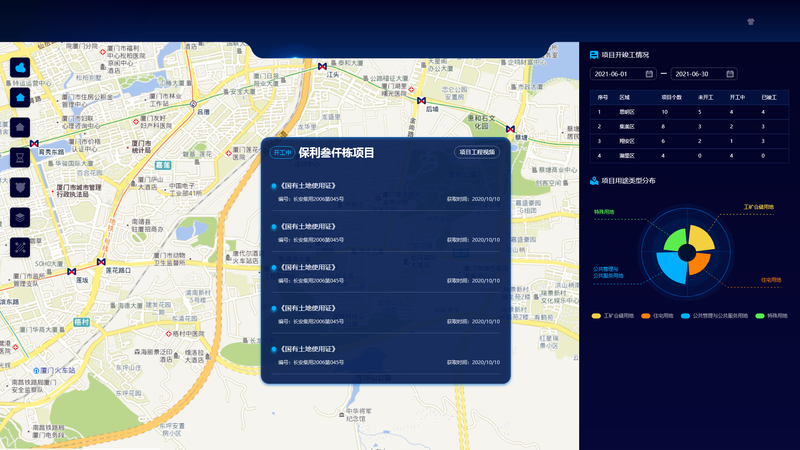Select the highlighted blue house sidebar icon
The image size is (800, 450).
(20, 97)
